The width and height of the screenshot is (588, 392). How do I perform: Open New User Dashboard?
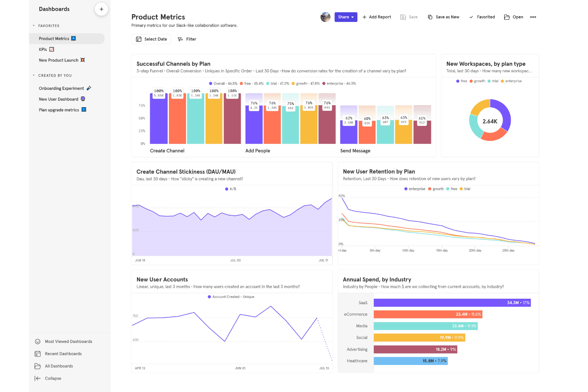pyautogui.click(x=62, y=99)
